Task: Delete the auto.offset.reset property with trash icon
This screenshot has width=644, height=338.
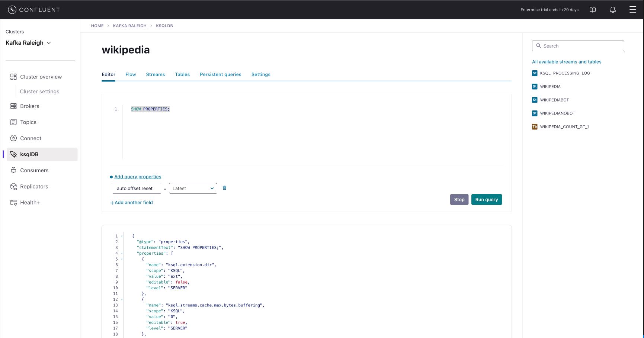Action: pos(224,188)
